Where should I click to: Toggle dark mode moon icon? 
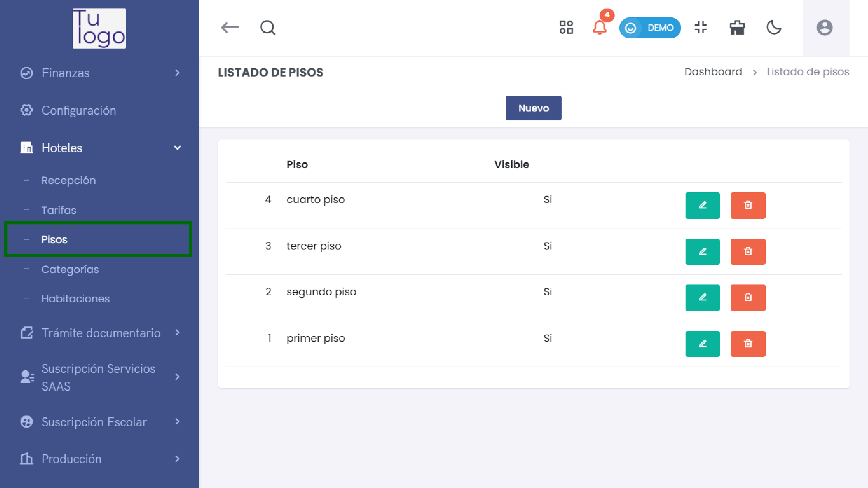coord(774,28)
